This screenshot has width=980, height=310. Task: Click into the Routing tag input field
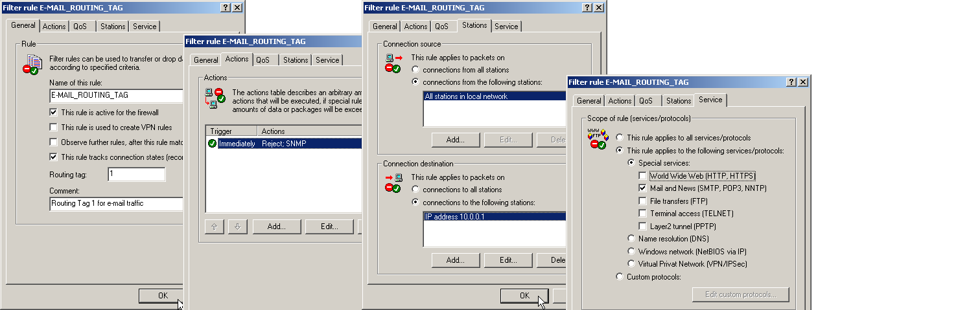[x=137, y=174]
